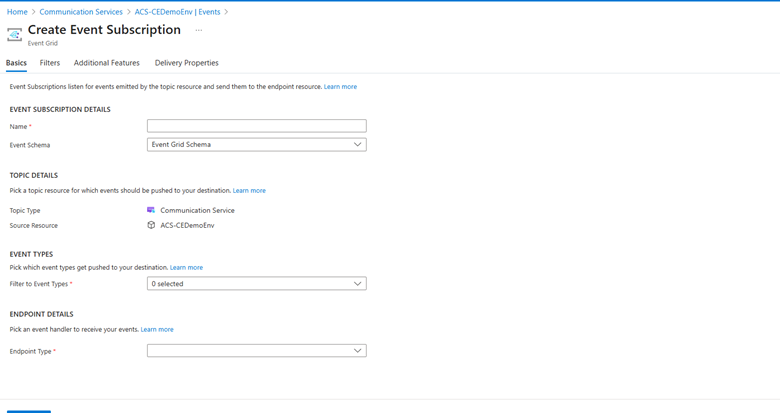Expand the Event Schema dropdown
This screenshot has width=780, height=413.
pos(257,144)
